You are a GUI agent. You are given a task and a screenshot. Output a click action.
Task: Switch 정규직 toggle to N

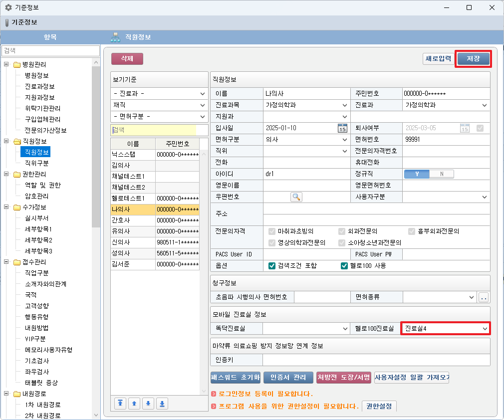pyautogui.click(x=441, y=174)
